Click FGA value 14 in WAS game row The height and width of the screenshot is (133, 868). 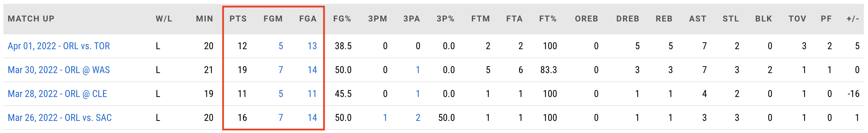[312, 70]
